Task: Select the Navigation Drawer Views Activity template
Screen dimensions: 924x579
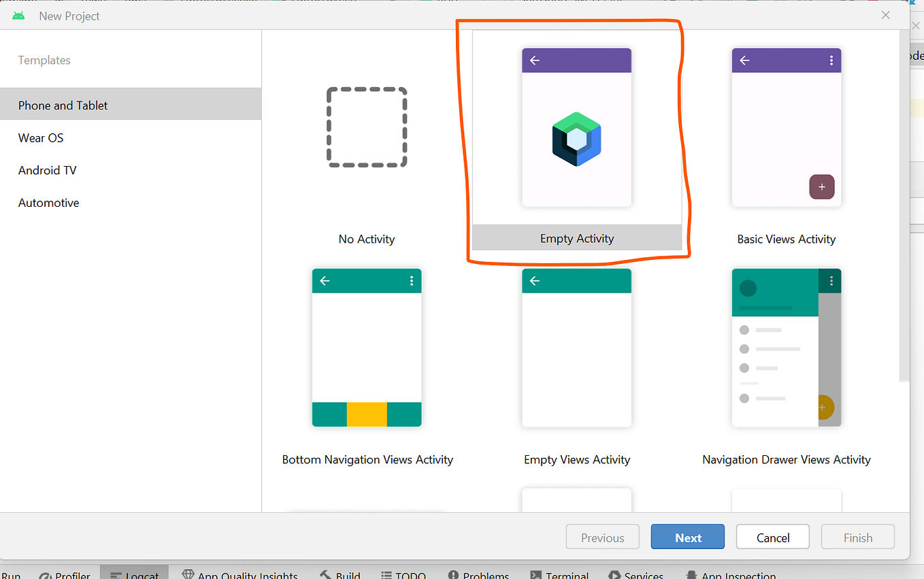Action: pos(786,348)
